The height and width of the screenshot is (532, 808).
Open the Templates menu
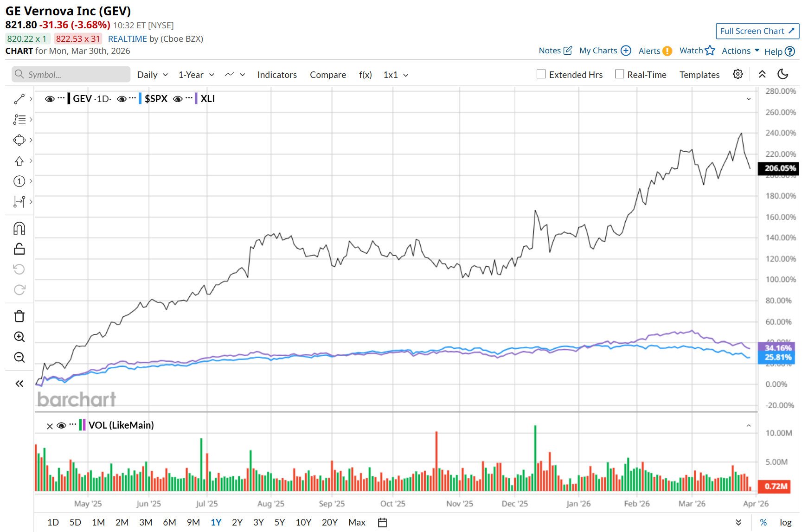coord(699,75)
